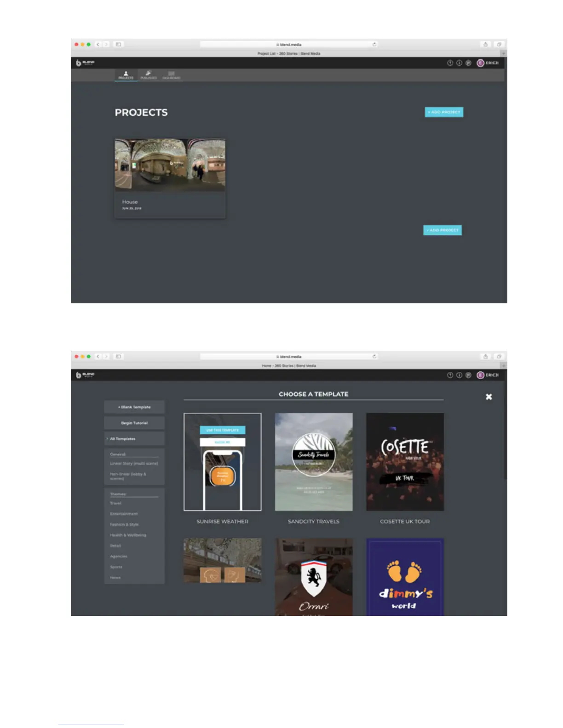563x728 pixels.
Task: Toggle Safari sidebar icon in Project List window
Action: click(x=118, y=45)
